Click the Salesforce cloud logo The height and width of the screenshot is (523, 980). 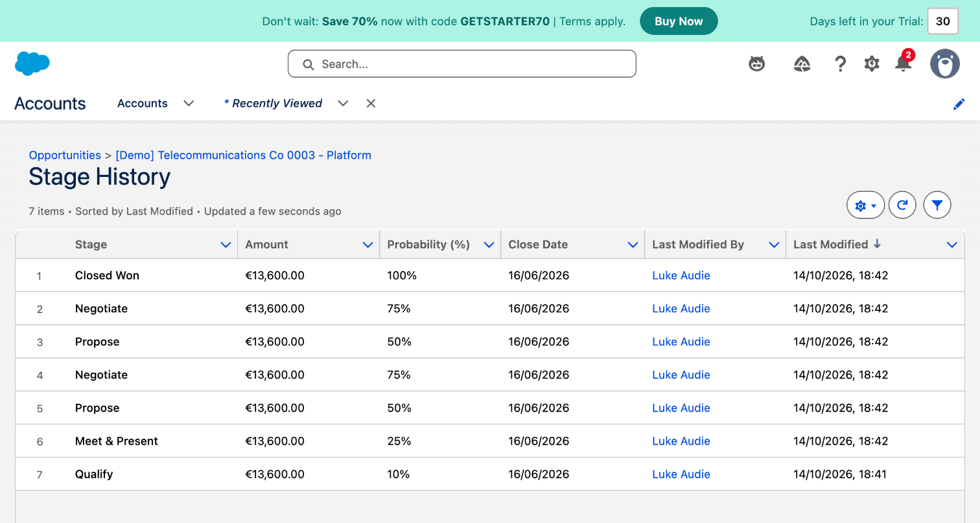pyautogui.click(x=32, y=64)
